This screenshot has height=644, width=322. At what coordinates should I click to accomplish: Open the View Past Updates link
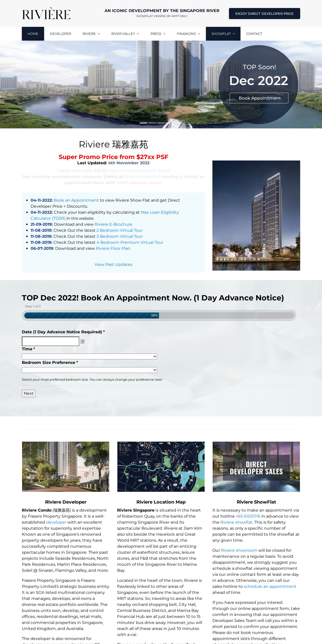click(x=113, y=264)
